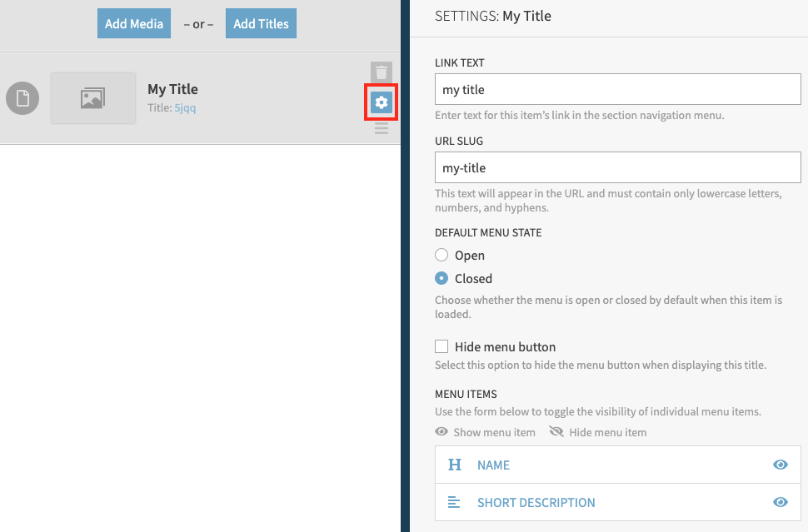Click the URL SLUG input field
Image resolution: width=808 pixels, height=532 pixels.
(617, 167)
